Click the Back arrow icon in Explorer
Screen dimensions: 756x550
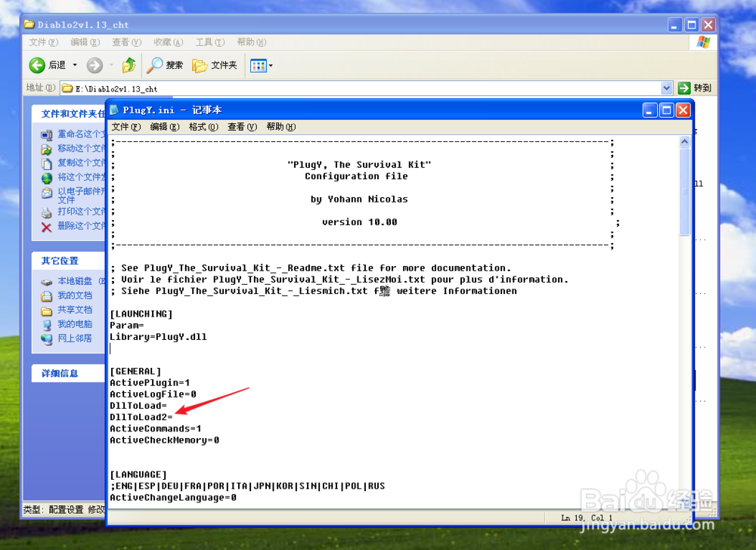[x=37, y=65]
